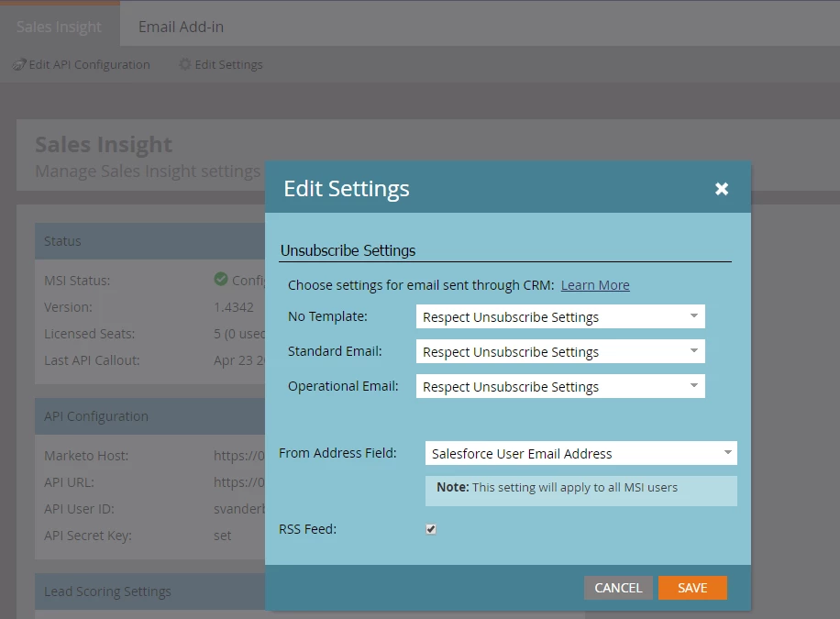Click the Licensed Seats label

tap(90, 334)
